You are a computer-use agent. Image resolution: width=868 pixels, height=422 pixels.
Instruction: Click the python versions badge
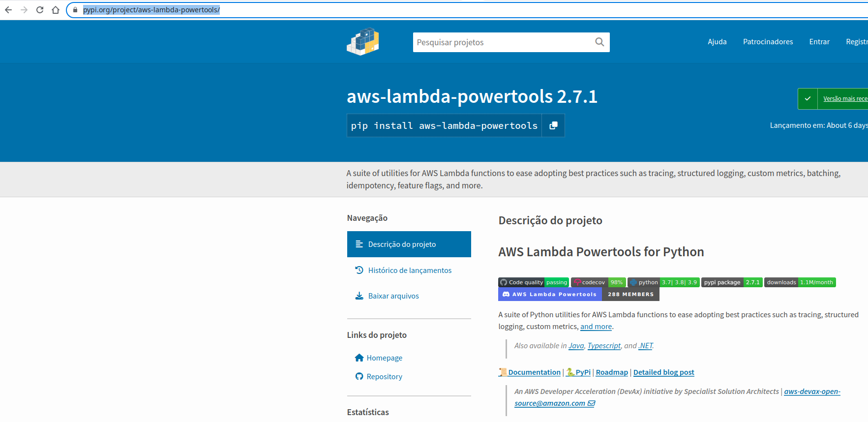[663, 282]
